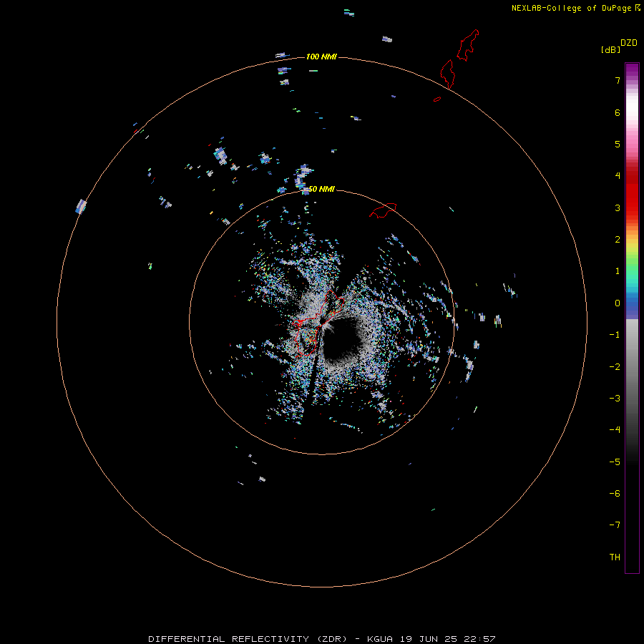This screenshot has width=644, height=644.
Task: Click the red Guam island outline at radar center
Action: 318,323
